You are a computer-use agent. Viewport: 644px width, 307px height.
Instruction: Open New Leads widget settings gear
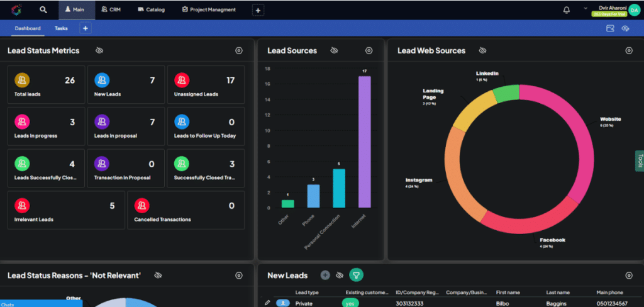[629, 276]
